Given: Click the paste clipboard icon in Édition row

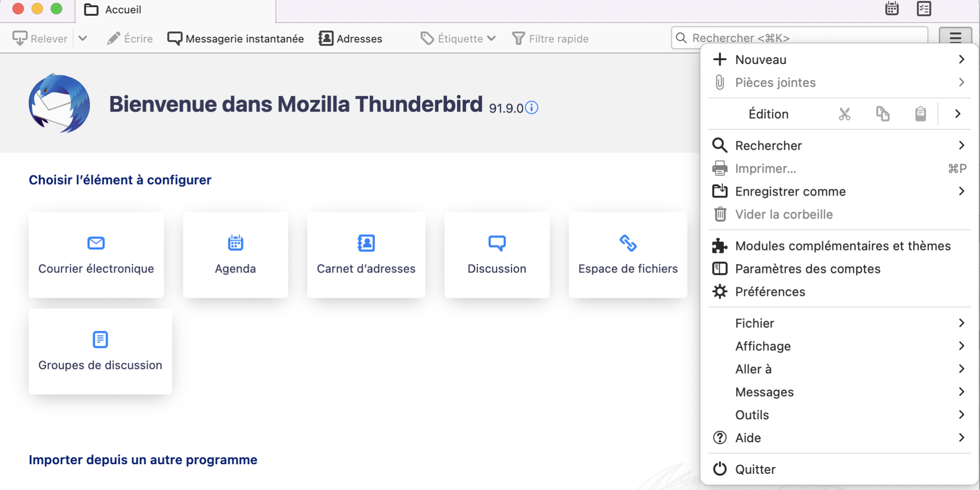Looking at the screenshot, I should [921, 114].
